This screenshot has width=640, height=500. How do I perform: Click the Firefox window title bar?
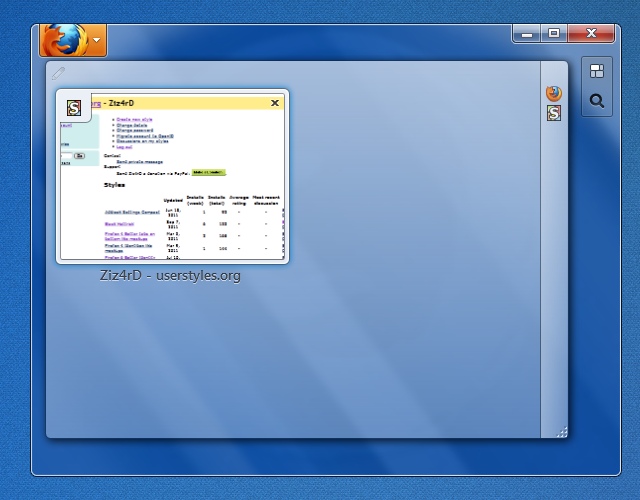coord(300,35)
